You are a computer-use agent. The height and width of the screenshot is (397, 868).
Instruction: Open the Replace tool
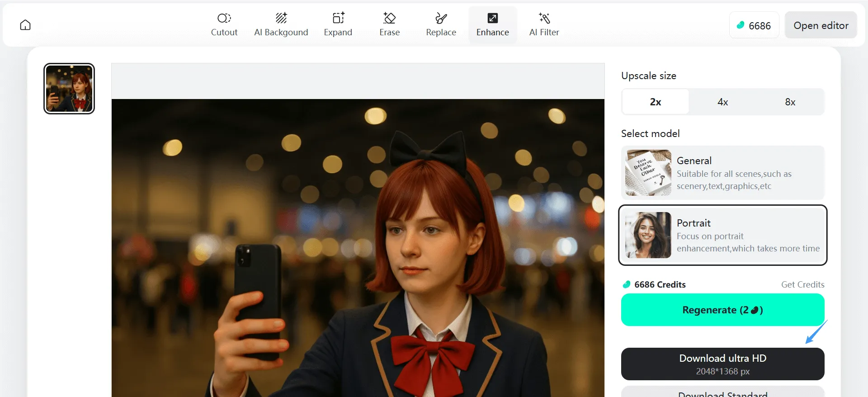click(441, 25)
